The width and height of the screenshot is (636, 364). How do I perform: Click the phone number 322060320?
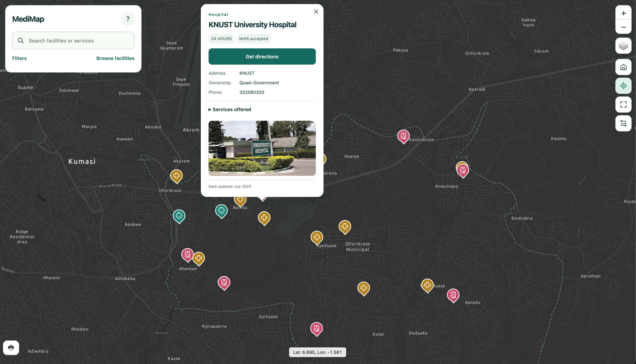252,92
